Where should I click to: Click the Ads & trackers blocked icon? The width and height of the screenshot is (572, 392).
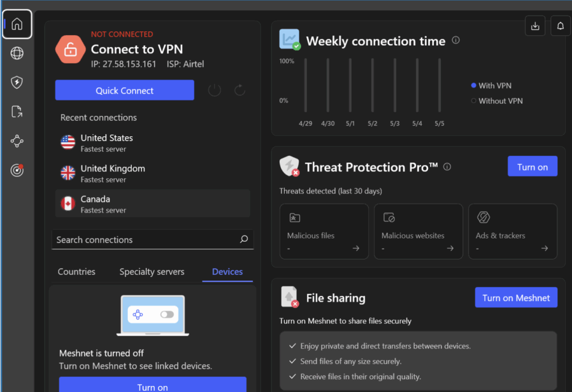(483, 217)
